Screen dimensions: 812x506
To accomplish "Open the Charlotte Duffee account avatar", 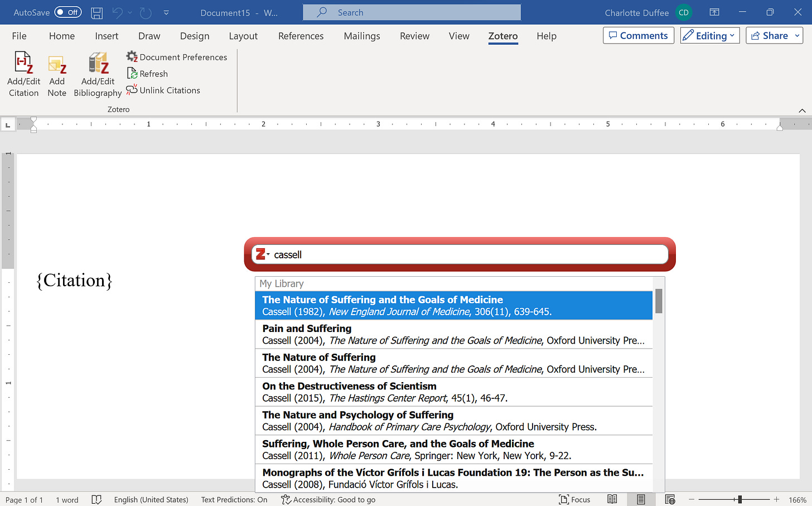I will [684, 12].
